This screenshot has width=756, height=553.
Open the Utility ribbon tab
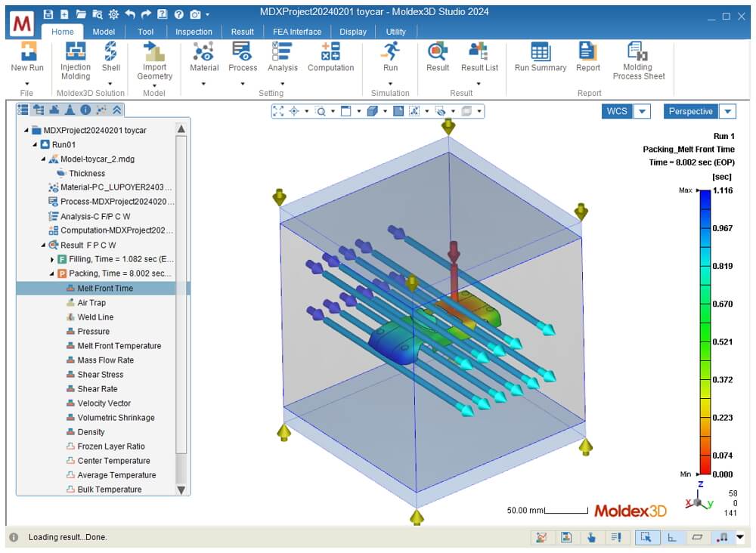(396, 32)
